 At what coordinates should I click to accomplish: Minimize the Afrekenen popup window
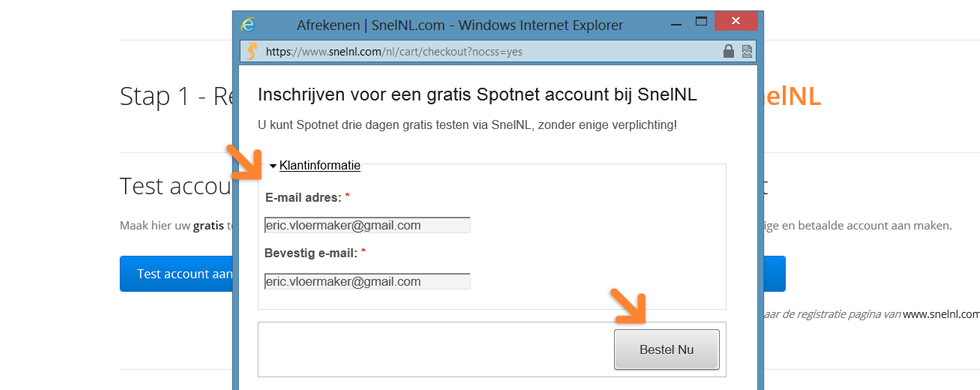676,24
